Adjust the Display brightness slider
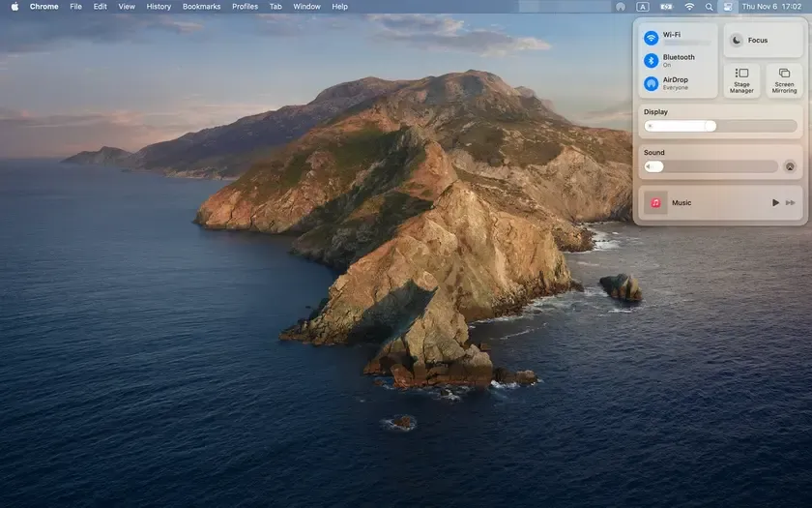The height and width of the screenshot is (508, 812). point(720,126)
